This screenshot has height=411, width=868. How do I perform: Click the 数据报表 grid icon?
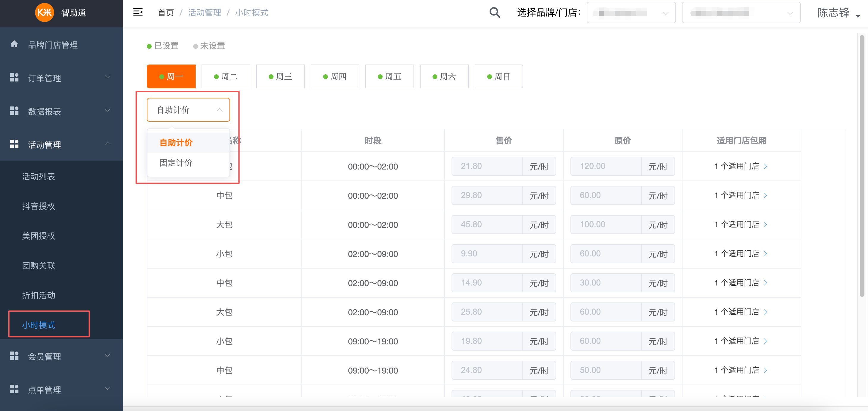14,111
